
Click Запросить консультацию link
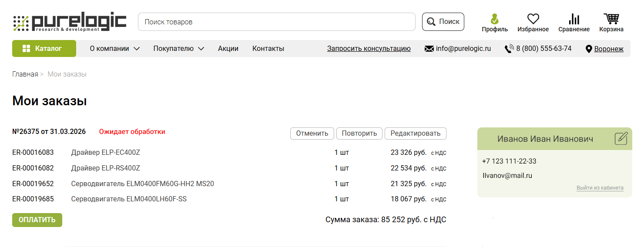tap(369, 49)
